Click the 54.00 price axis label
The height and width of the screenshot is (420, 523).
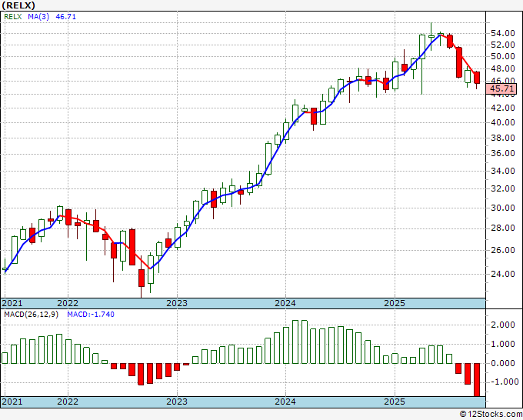point(503,33)
